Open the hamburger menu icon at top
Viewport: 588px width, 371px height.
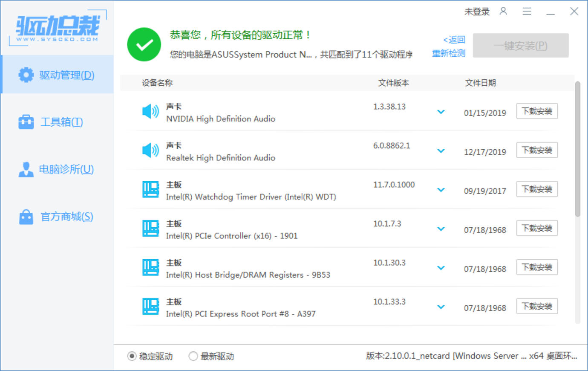tap(527, 11)
